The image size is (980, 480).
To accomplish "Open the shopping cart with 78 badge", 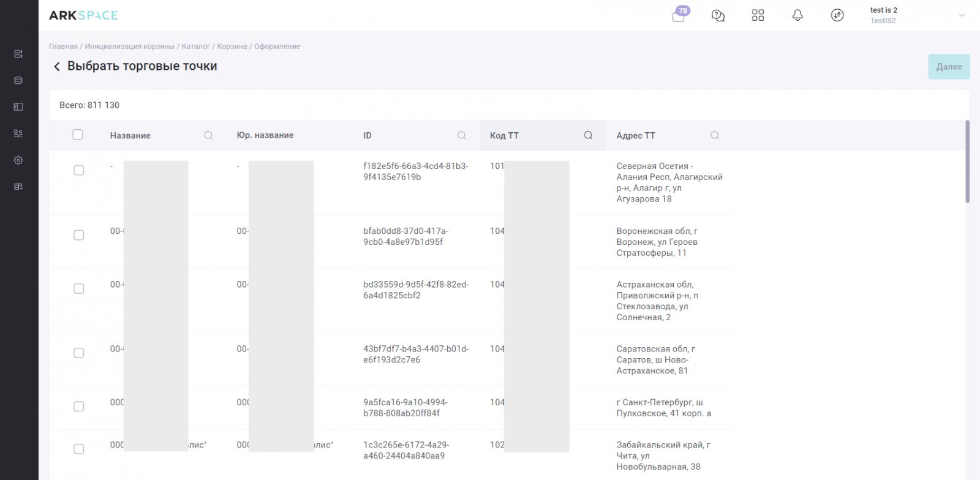I will pyautogui.click(x=679, y=15).
